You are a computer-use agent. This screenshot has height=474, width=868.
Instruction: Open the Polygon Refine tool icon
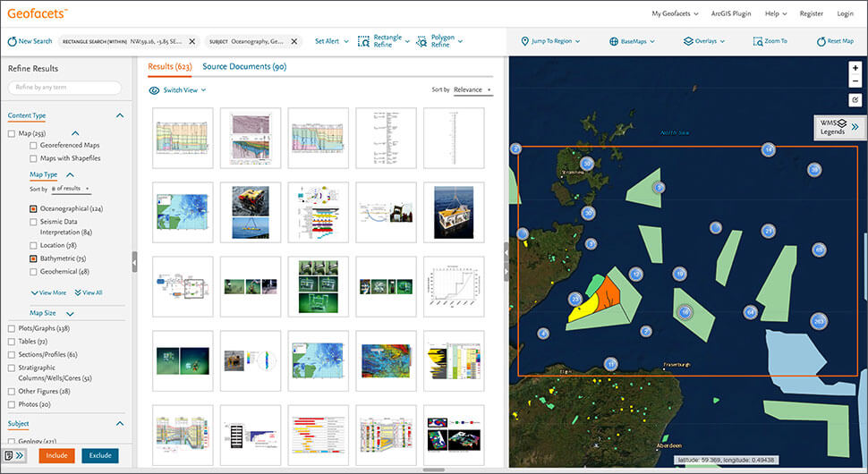coord(421,41)
